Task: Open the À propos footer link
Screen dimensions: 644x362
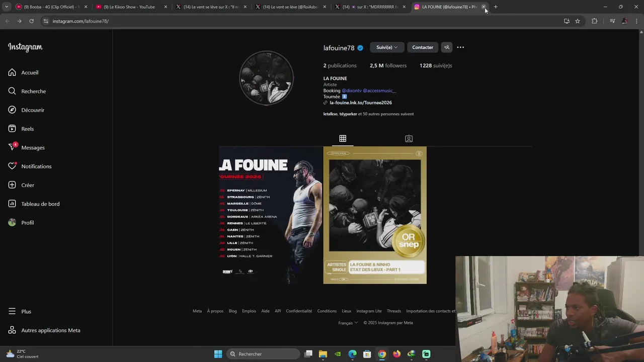Action: [x=215, y=311]
